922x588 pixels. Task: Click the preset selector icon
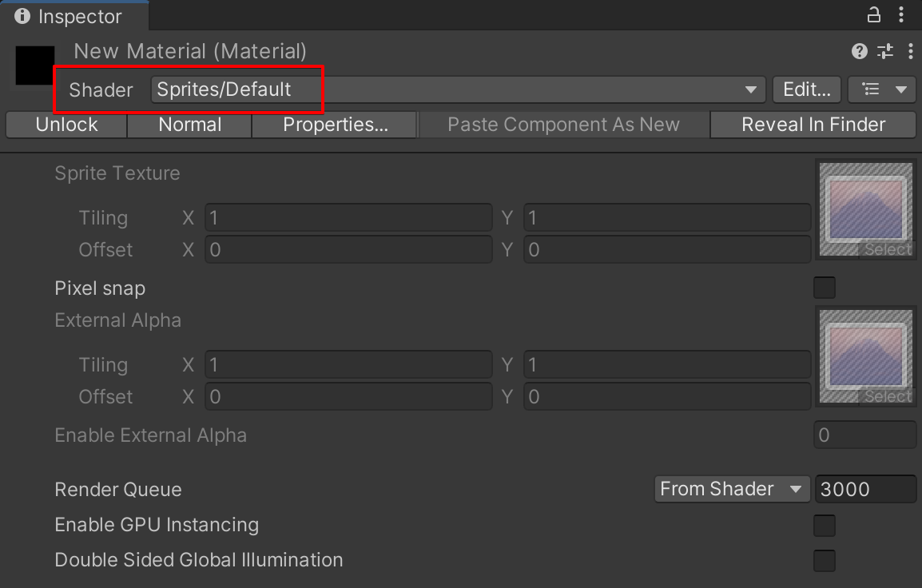pyautogui.click(x=884, y=51)
